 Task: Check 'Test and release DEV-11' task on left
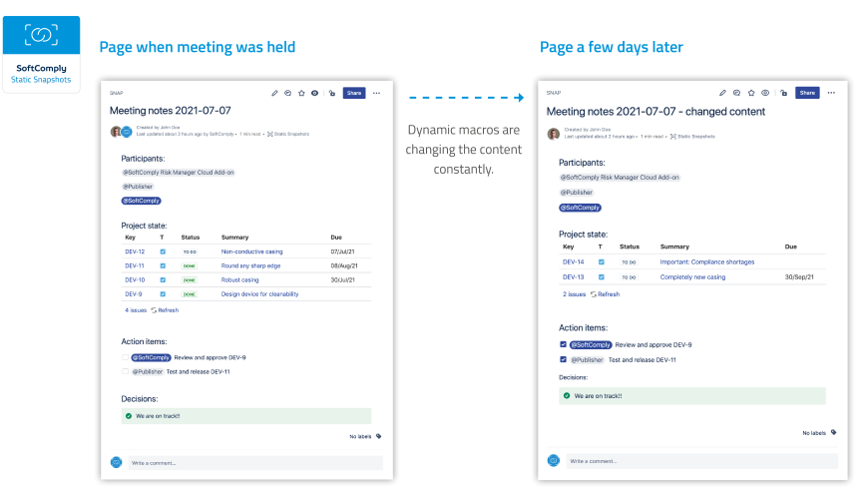[126, 371]
